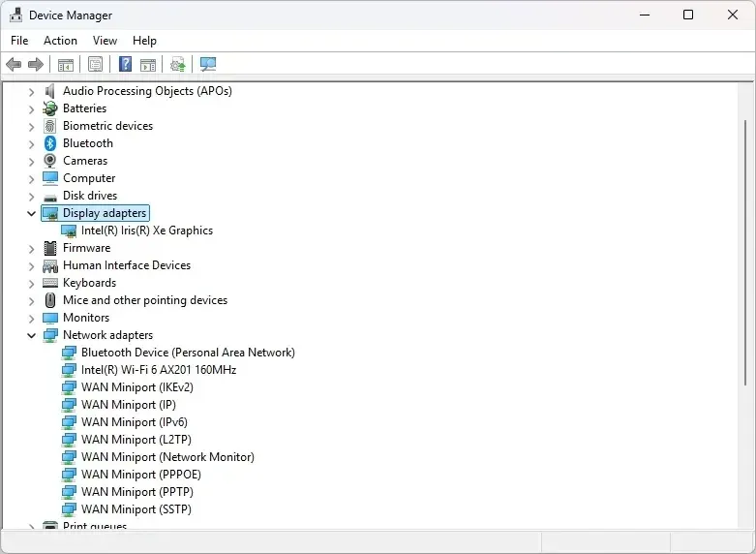Image resolution: width=756 pixels, height=554 pixels.
Task: Select WAN Miniport (IKEv2)
Action: [136, 387]
